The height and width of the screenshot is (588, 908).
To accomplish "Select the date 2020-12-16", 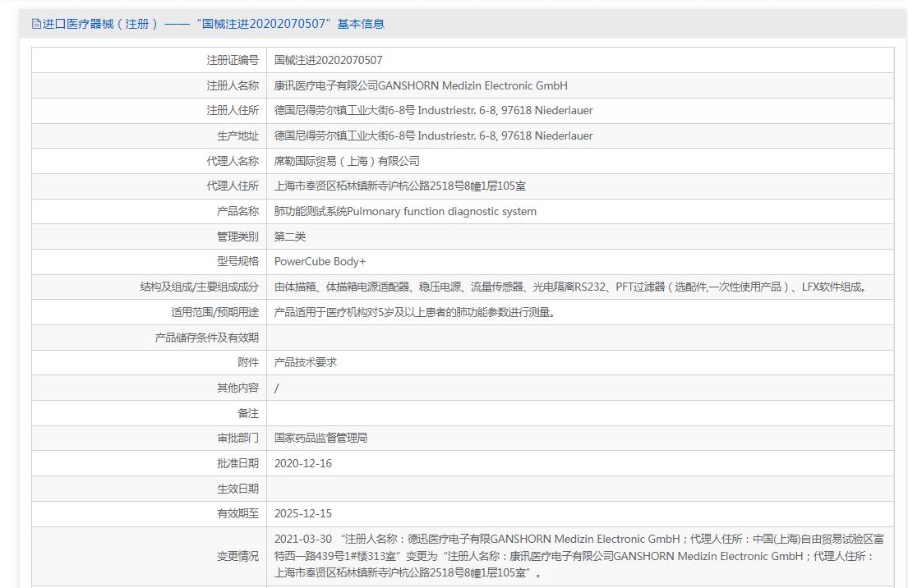I will pyautogui.click(x=303, y=463).
